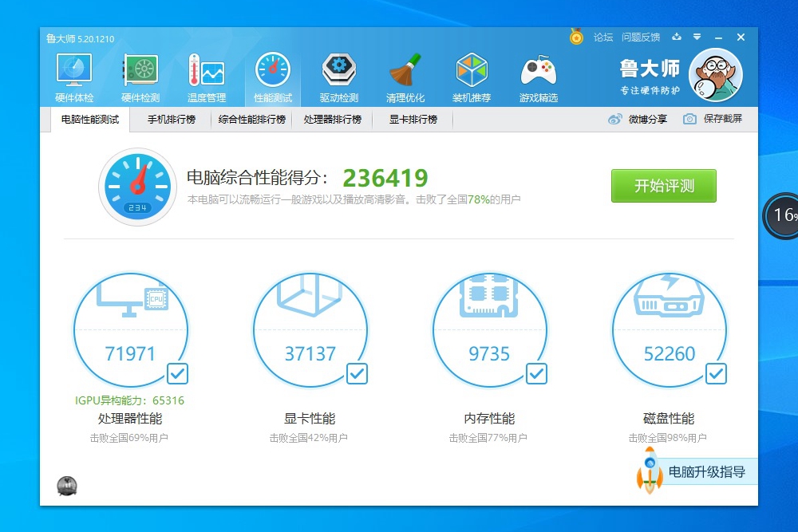Open 硬件体检 hardware checkup section
Screen dimensions: 798x532
tap(74, 78)
